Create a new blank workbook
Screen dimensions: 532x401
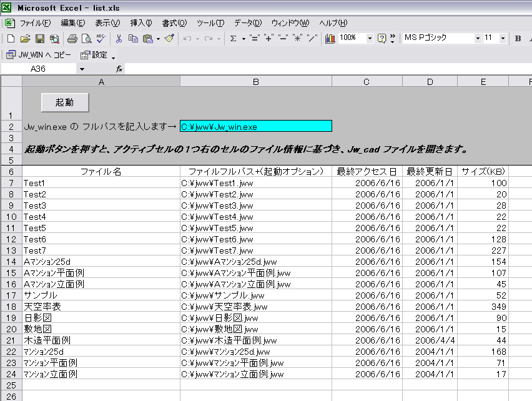(11, 39)
